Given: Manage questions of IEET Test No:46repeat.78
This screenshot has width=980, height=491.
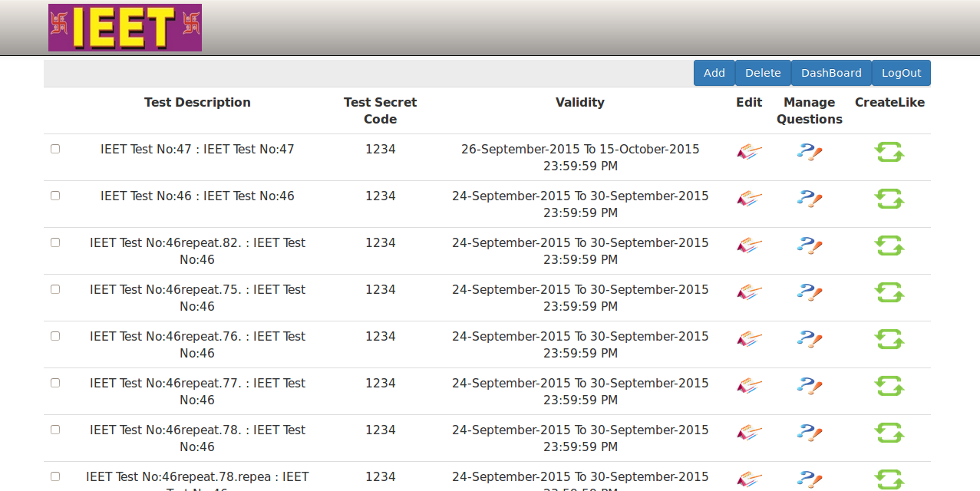Looking at the screenshot, I should (809, 433).
